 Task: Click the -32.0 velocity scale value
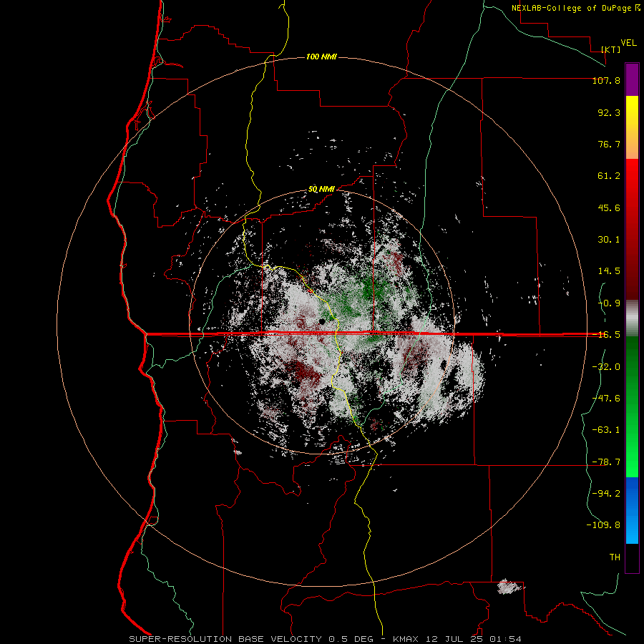[x=606, y=366]
